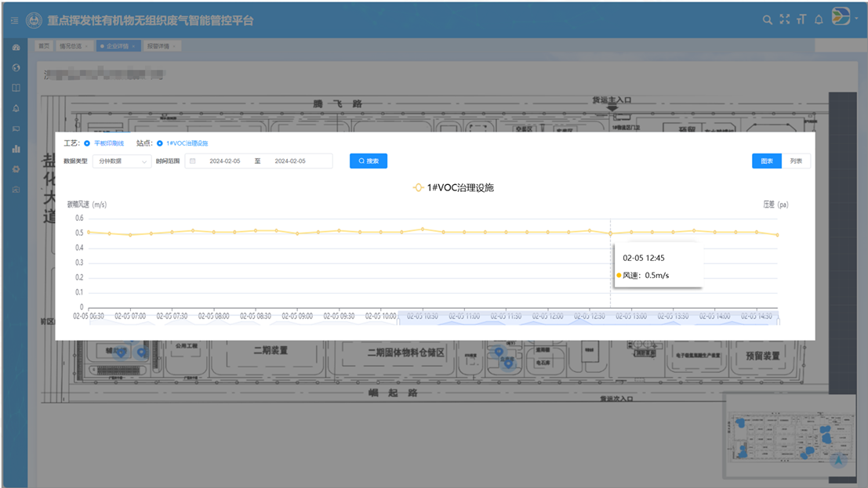Click the globe icon in left sidebar
This screenshot has height=488, width=868.
click(16, 68)
